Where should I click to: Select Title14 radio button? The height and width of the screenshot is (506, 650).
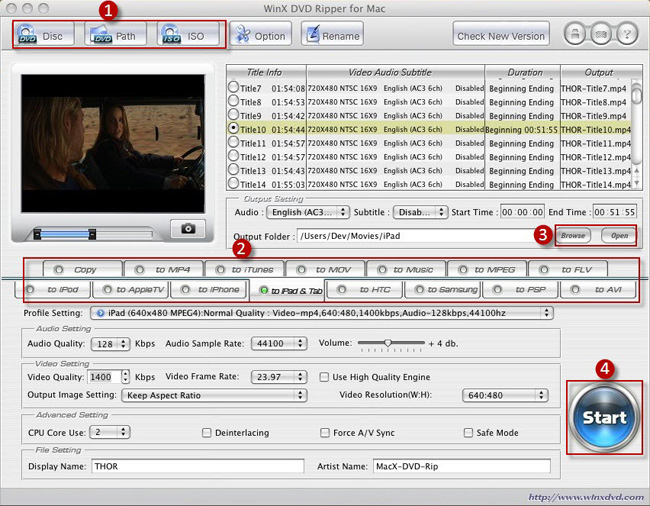click(233, 183)
